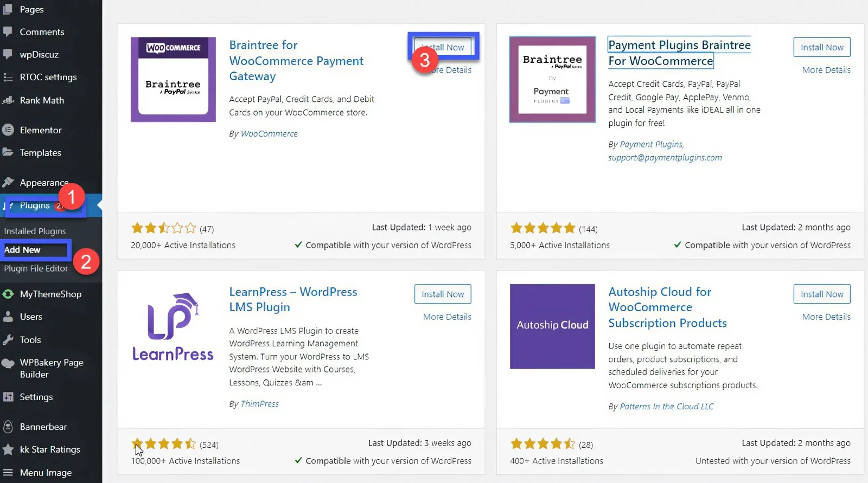Open the Comments section icon
The width and height of the screenshot is (868, 483).
[8, 31]
